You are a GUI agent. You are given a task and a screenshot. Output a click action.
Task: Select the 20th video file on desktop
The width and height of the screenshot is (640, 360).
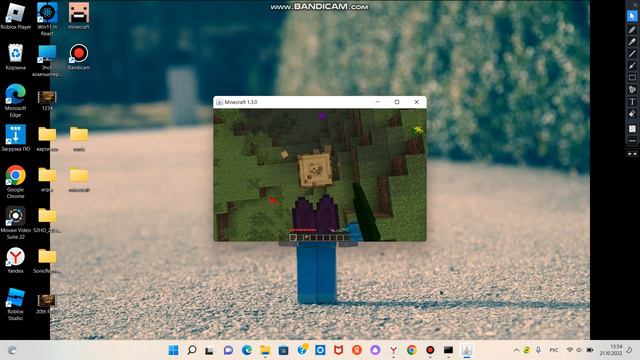pos(47,304)
